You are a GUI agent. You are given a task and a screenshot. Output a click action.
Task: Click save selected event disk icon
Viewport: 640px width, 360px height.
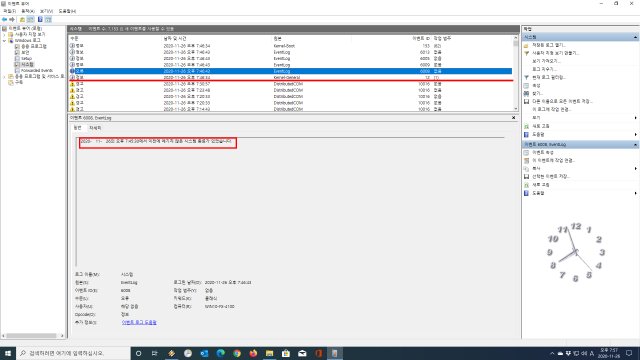pos(526,177)
